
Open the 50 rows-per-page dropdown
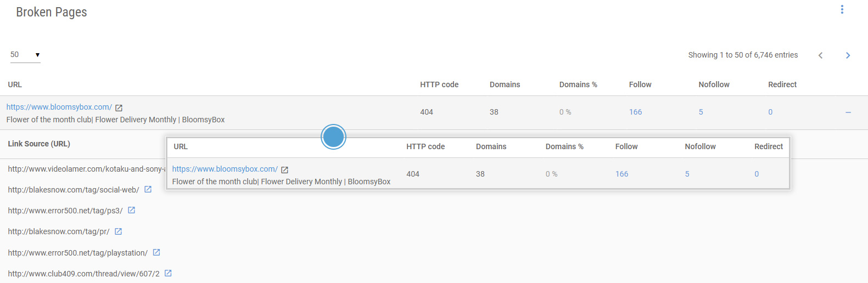25,55
